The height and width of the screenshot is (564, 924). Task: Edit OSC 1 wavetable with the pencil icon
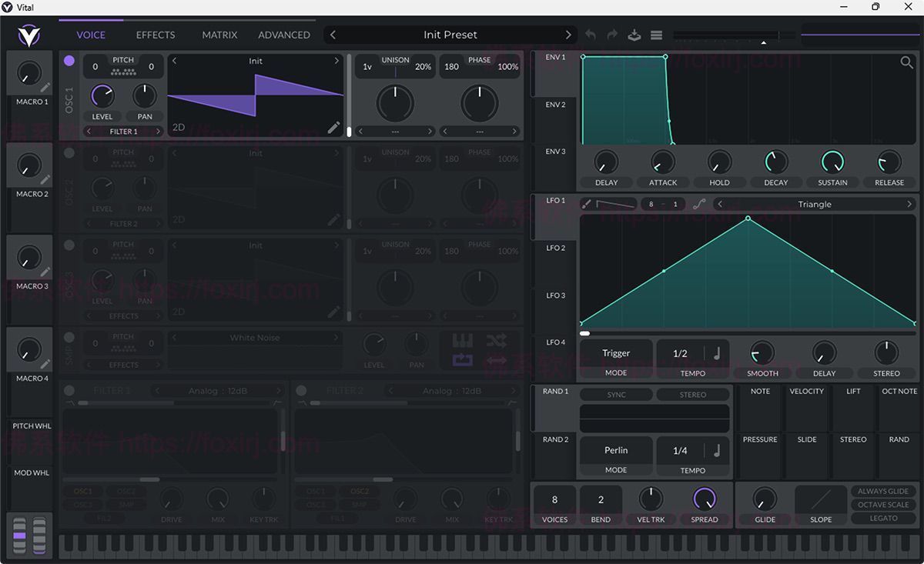[x=333, y=128]
